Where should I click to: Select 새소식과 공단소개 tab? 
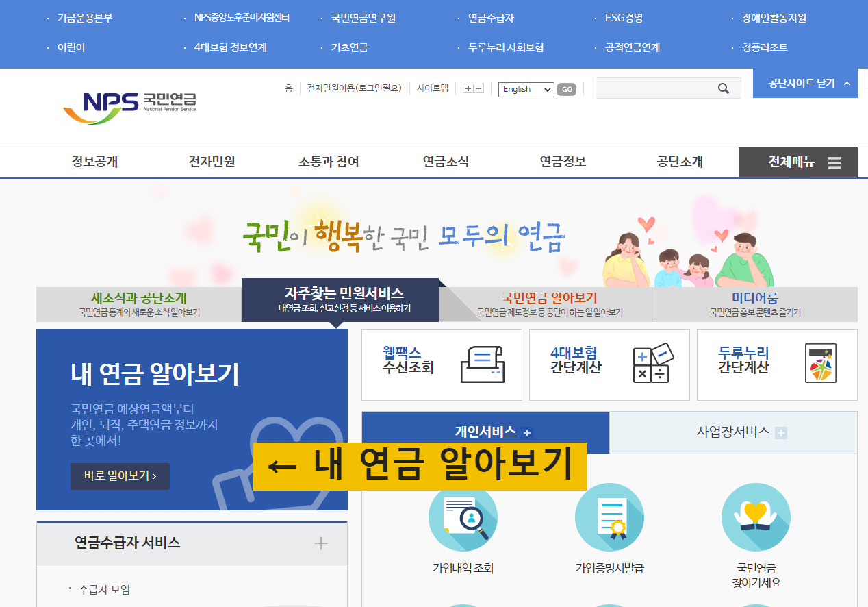click(139, 304)
